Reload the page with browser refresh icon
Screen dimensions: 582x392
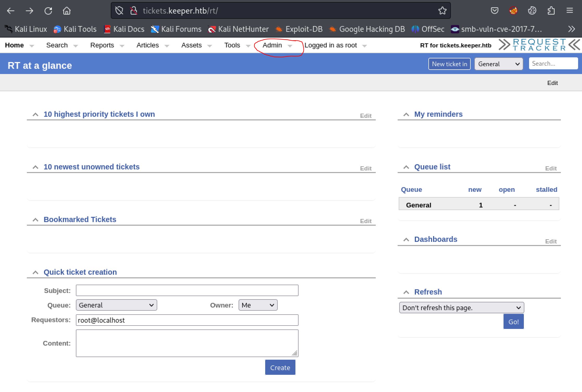click(x=48, y=11)
